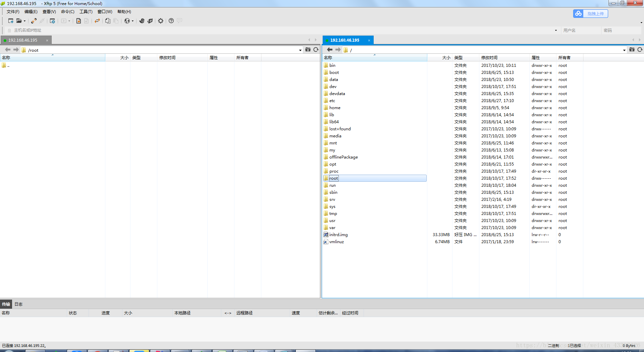Sort left pane by 所有者 column
Image resolution: width=644 pixels, height=352 pixels.
point(248,58)
